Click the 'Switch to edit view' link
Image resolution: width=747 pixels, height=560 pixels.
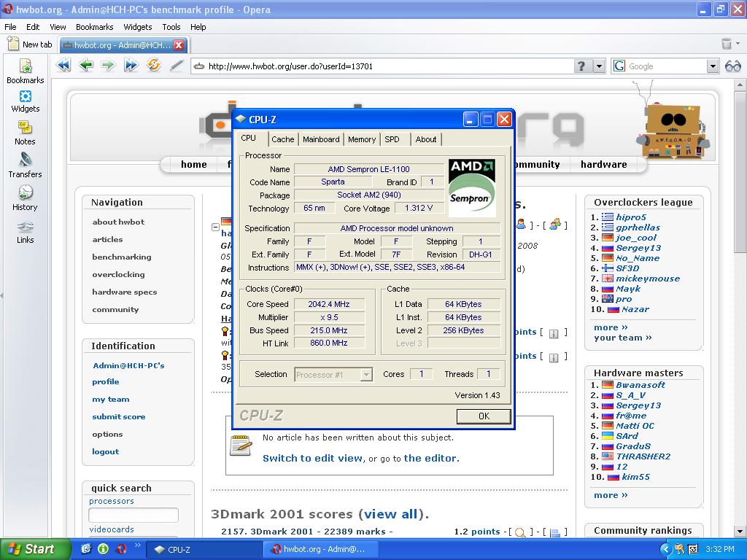point(312,458)
